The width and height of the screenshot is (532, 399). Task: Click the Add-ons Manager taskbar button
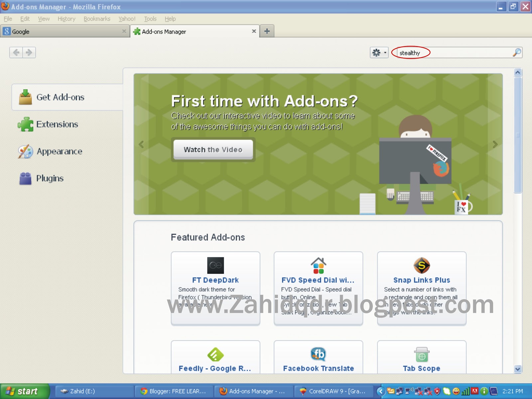click(x=254, y=391)
